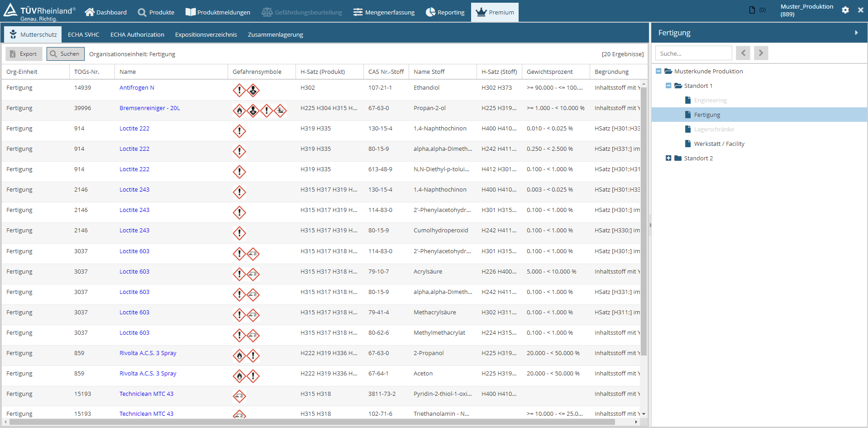Go to previous search result arrow

[743, 53]
